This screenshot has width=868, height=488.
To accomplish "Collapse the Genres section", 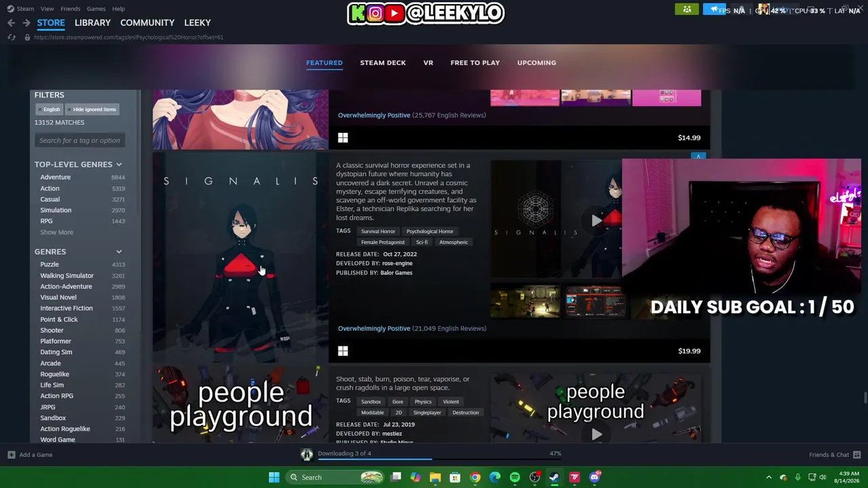I will [x=119, y=251].
